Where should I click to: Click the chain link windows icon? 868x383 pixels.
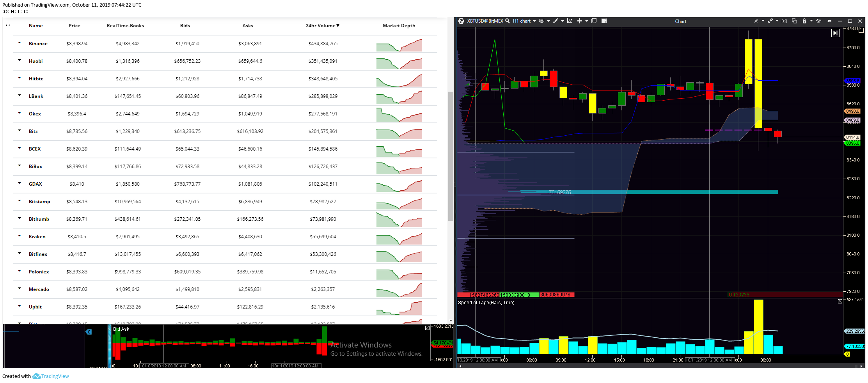(x=770, y=21)
